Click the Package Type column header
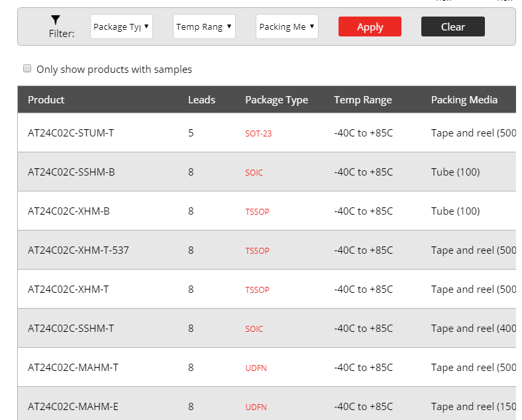 [x=277, y=100]
